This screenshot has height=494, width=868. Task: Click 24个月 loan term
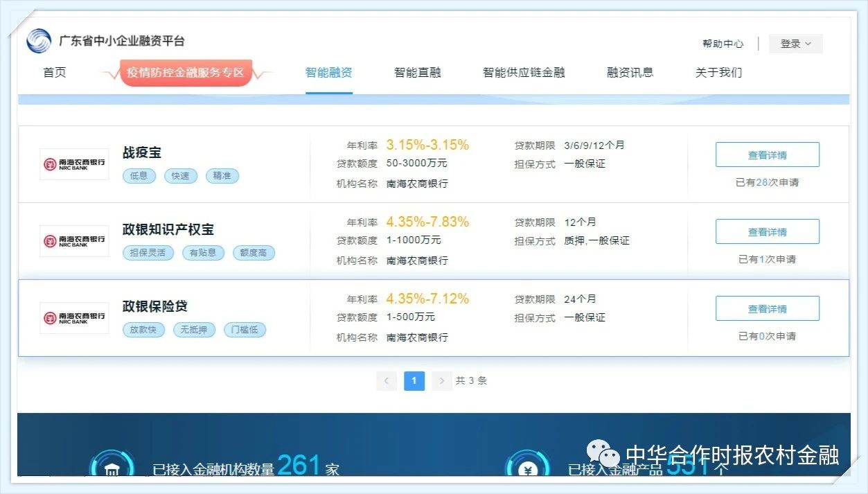(x=581, y=299)
